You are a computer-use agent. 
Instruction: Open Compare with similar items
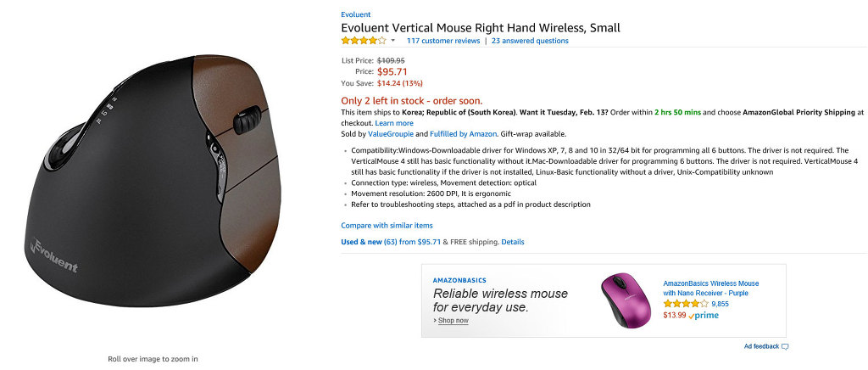click(387, 226)
